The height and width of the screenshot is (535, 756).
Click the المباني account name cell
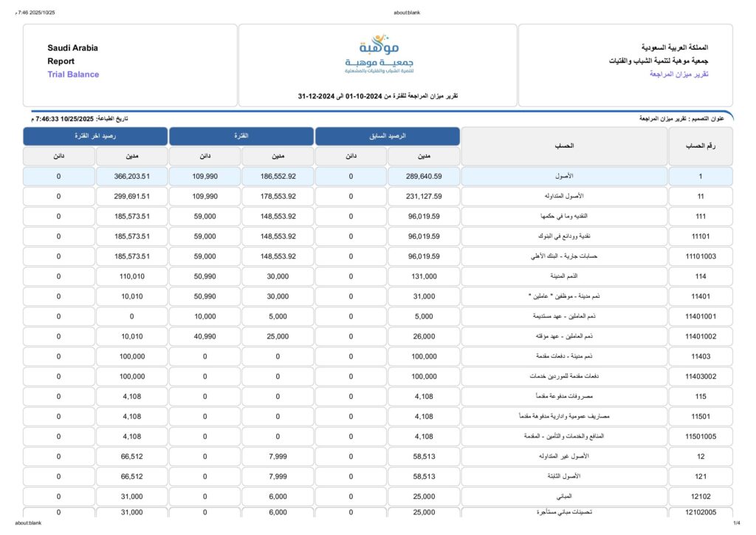coord(565,496)
